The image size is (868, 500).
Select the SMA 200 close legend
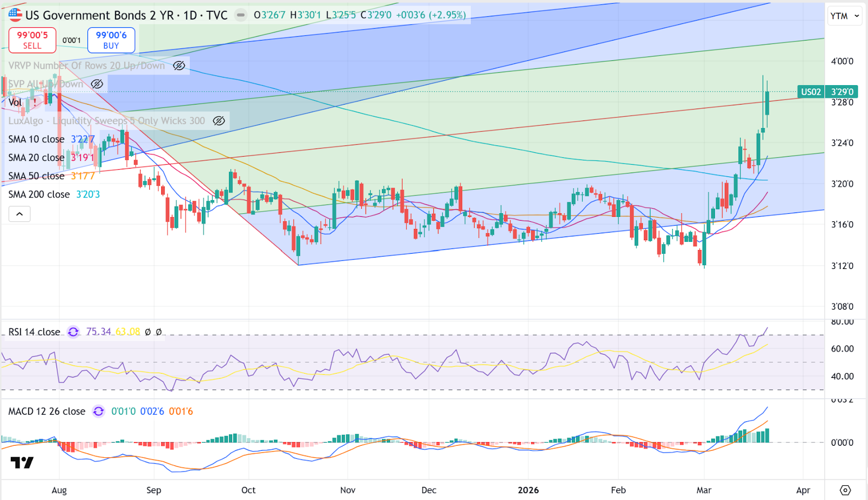[x=39, y=195]
